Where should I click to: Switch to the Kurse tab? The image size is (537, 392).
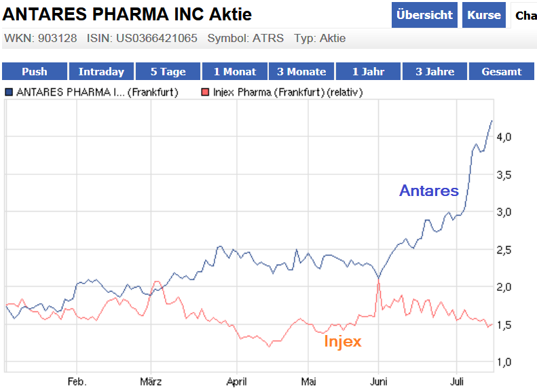[484, 15]
